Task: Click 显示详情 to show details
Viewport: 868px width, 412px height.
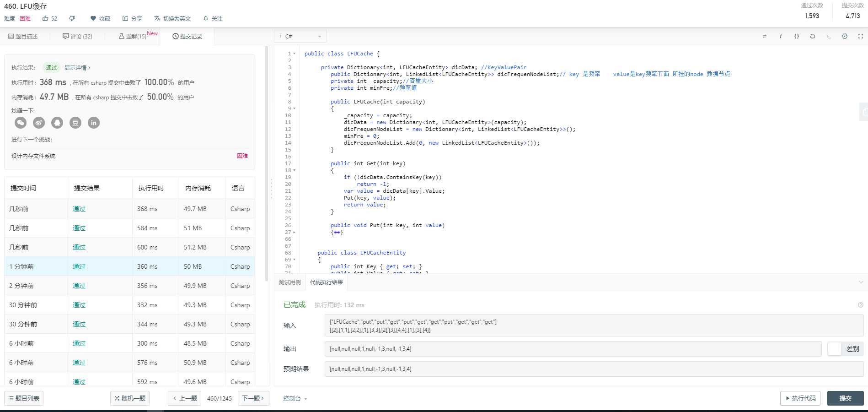Action: (77, 67)
